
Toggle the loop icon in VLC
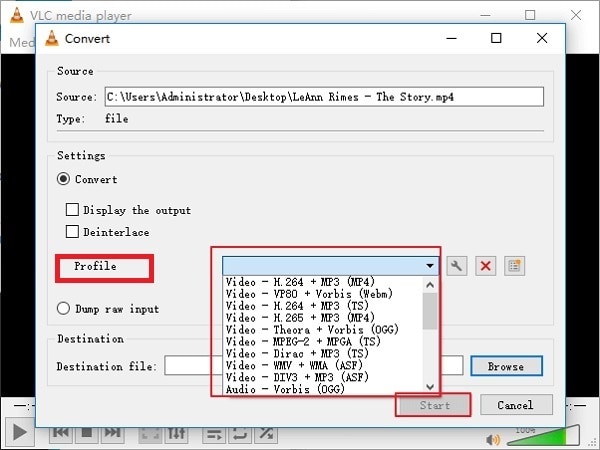coord(240,434)
